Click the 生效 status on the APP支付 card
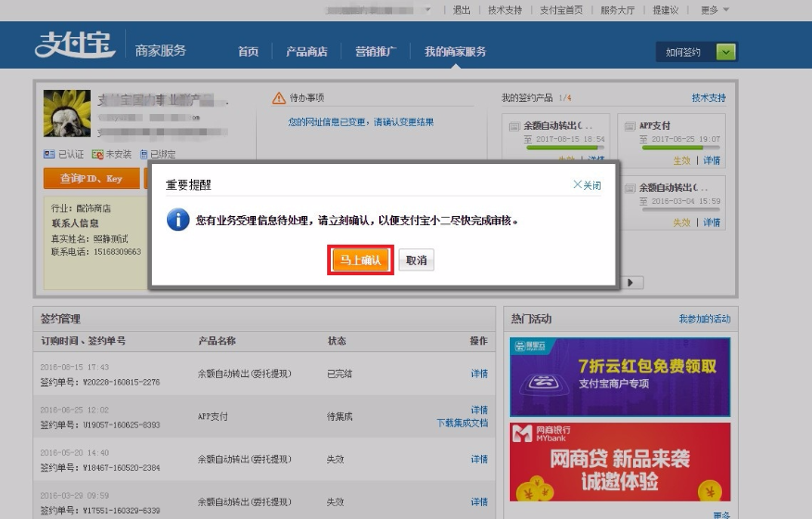 [681, 160]
